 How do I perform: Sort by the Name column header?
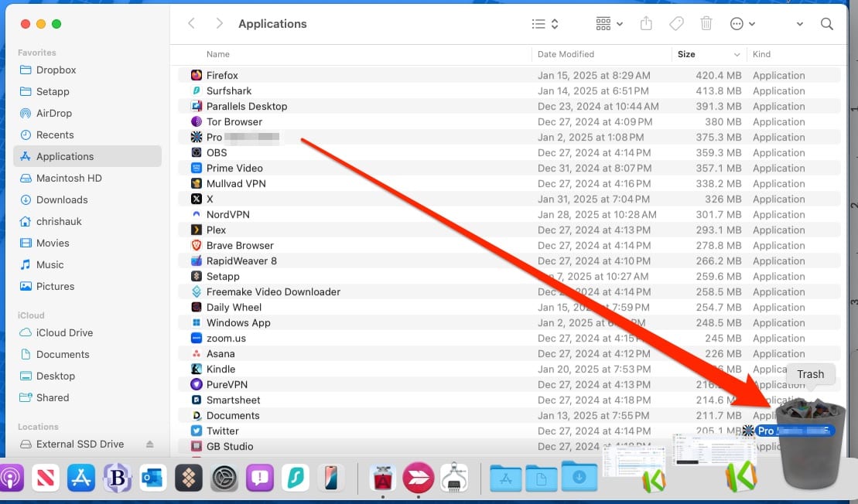tap(217, 54)
